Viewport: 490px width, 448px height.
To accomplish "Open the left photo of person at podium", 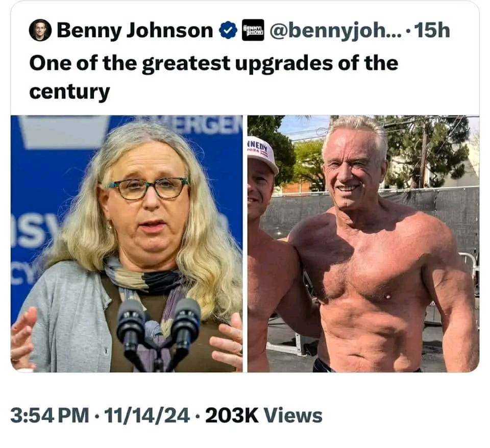I will click(127, 244).
